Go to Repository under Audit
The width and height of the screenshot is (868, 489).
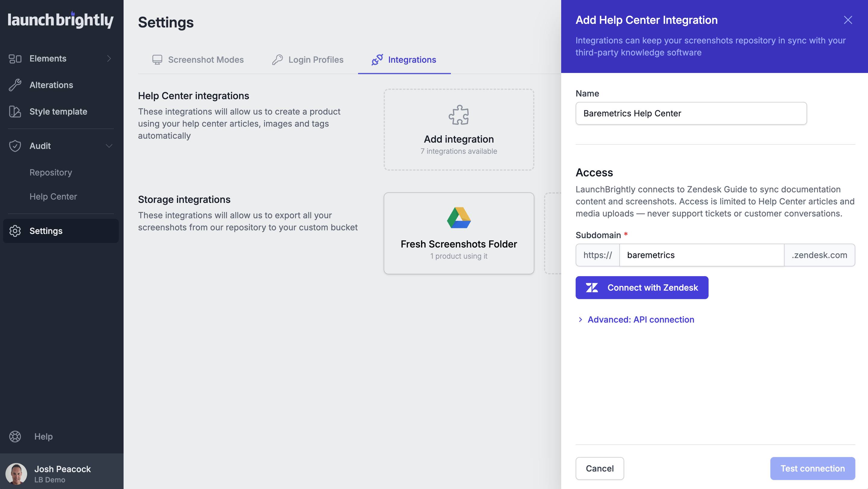51,172
